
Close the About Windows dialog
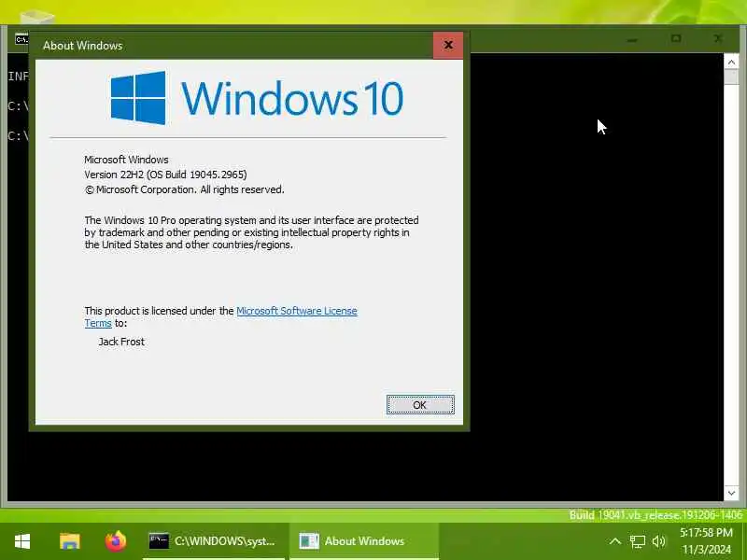click(x=448, y=45)
